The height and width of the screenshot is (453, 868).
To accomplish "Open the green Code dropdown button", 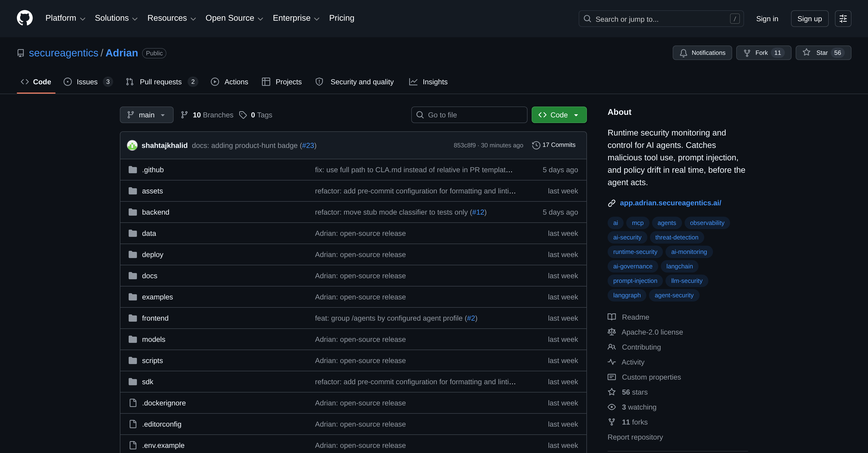I will point(559,115).
